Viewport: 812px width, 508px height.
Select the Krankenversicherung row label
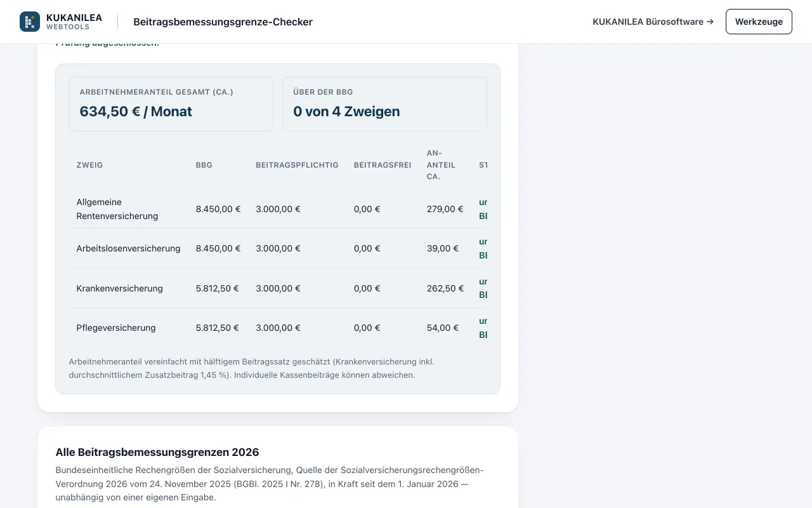tap(119, 288)
